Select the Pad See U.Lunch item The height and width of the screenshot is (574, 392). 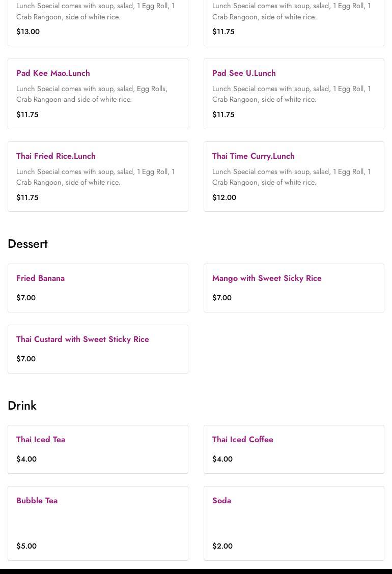244,73
